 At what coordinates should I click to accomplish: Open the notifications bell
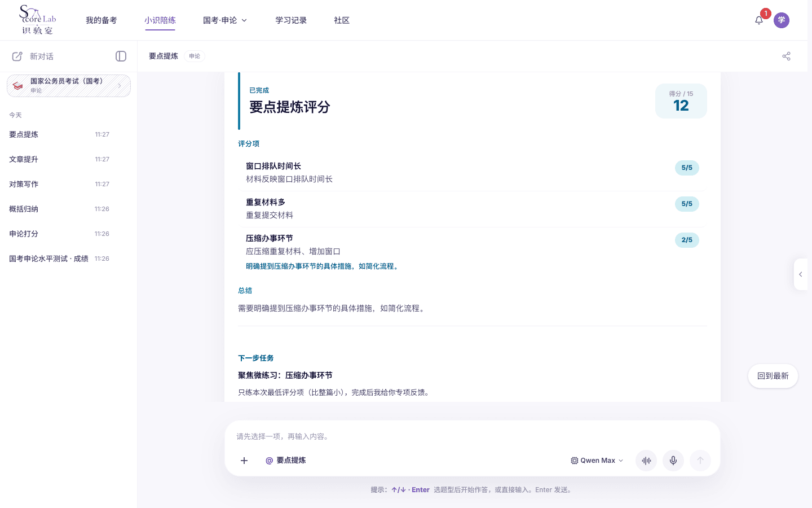pos(759,20)
